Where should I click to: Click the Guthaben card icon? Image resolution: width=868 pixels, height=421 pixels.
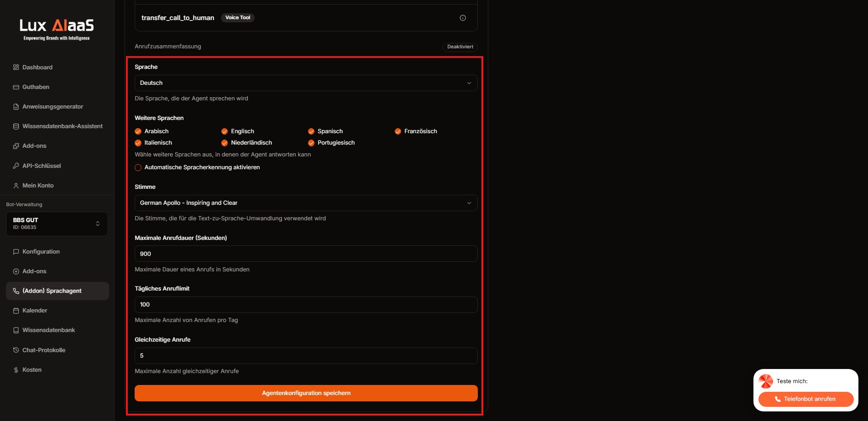16,87
